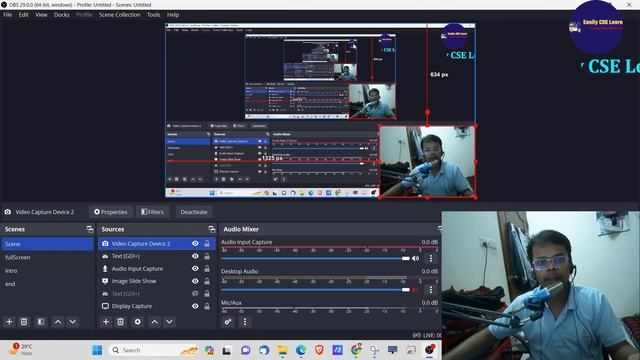Click the Properties button
Viewport: 640px width, 360px height.
tap(111, 212)
